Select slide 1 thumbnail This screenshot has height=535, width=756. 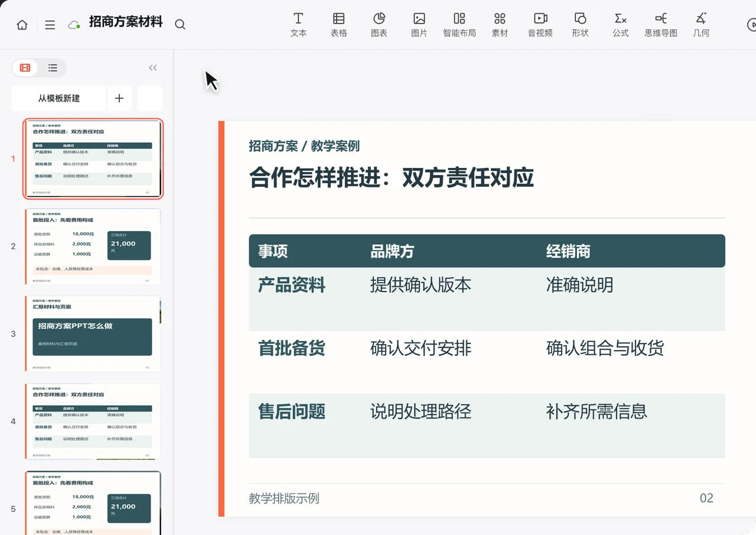[x=93, y=158]
